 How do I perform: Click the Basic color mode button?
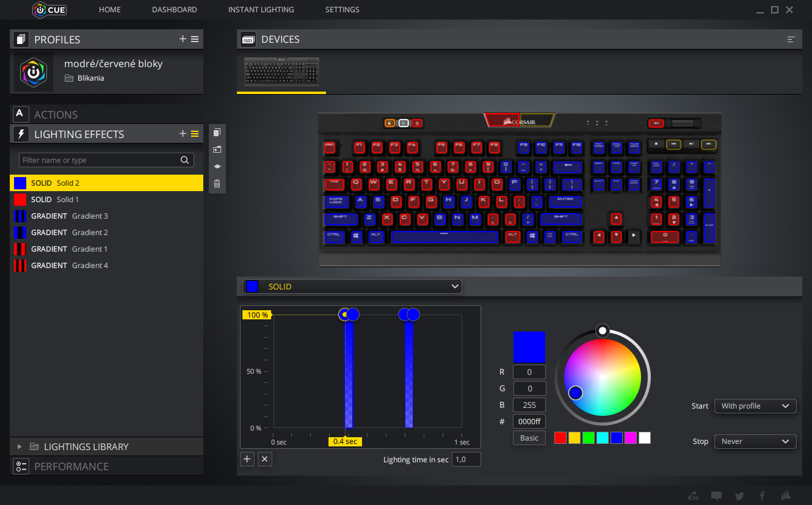pos(529,438)
